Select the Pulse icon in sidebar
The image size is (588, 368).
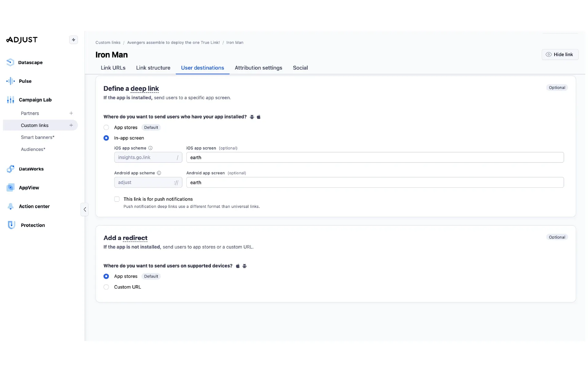point(11,81)
